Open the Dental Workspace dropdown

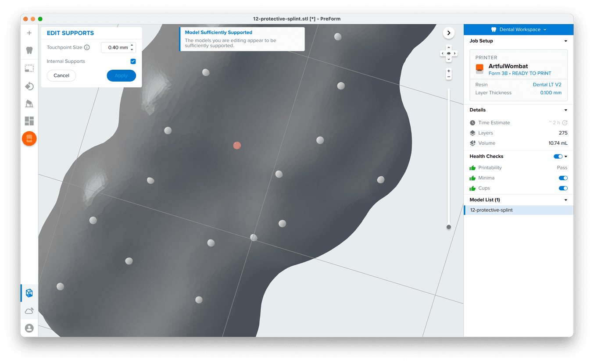(x=519, y=29)
